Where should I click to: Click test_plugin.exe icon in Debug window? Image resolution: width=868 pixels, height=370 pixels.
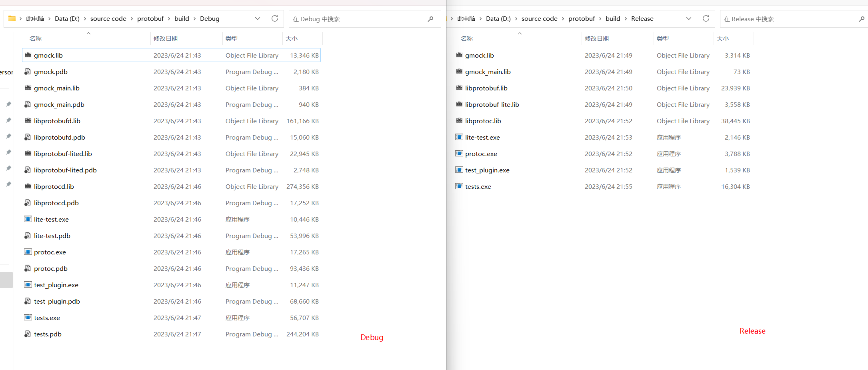tap(28, 285)
